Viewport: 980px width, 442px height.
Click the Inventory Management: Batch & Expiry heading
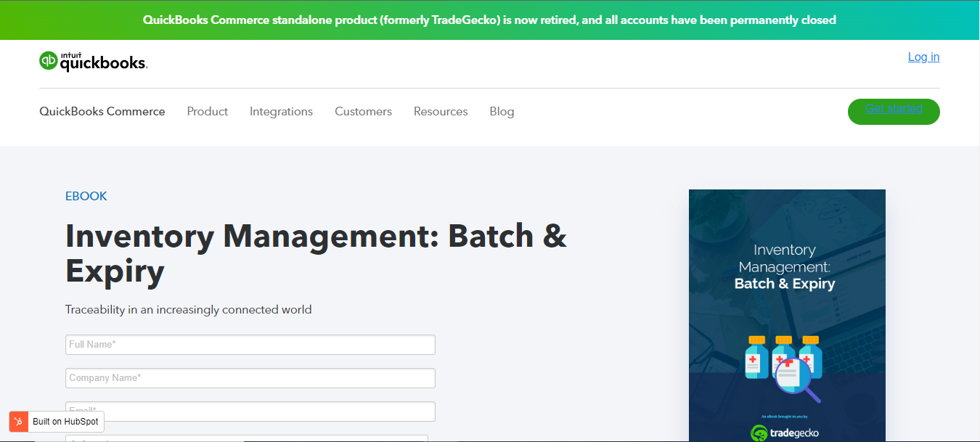(x=316, y=253)
